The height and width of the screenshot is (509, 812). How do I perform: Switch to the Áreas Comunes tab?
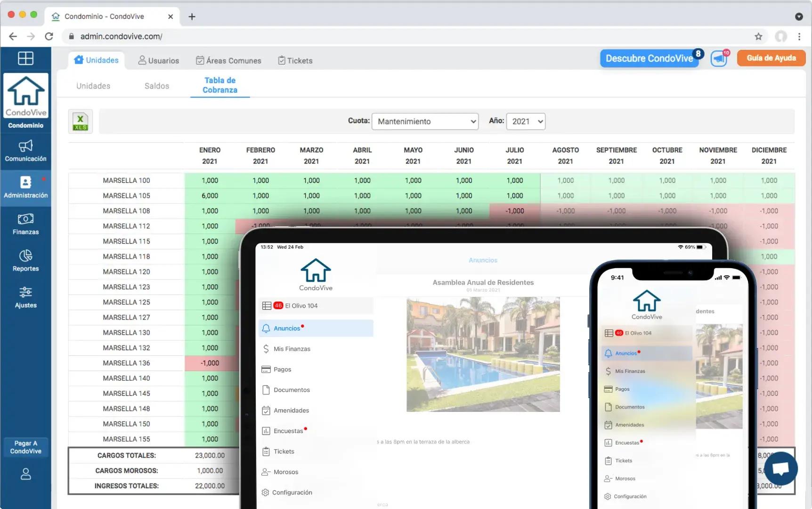228,60
